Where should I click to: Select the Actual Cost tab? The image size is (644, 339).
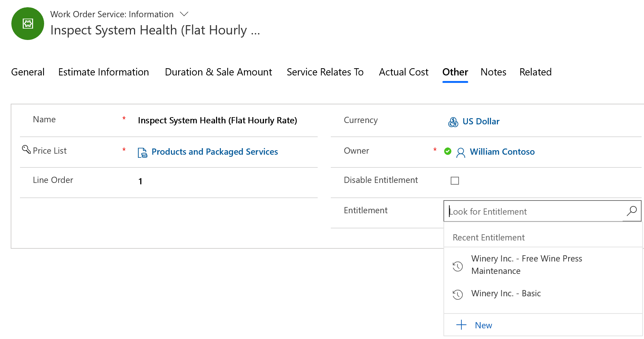coord(404,72)
